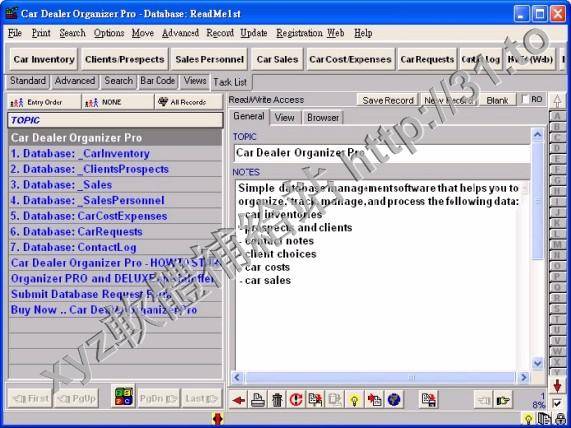Click the Last navigation button
This screenshot has height=428, width=571.
pos(201,399)
